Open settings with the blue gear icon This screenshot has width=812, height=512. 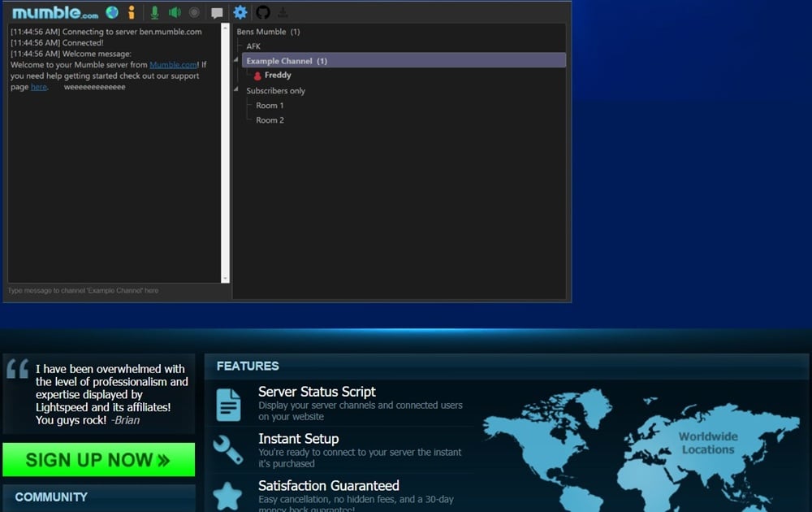tap(240, 12)
